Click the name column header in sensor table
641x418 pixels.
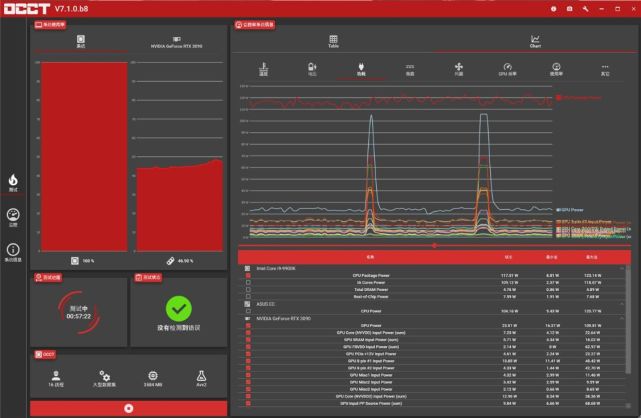coord(370,257)
